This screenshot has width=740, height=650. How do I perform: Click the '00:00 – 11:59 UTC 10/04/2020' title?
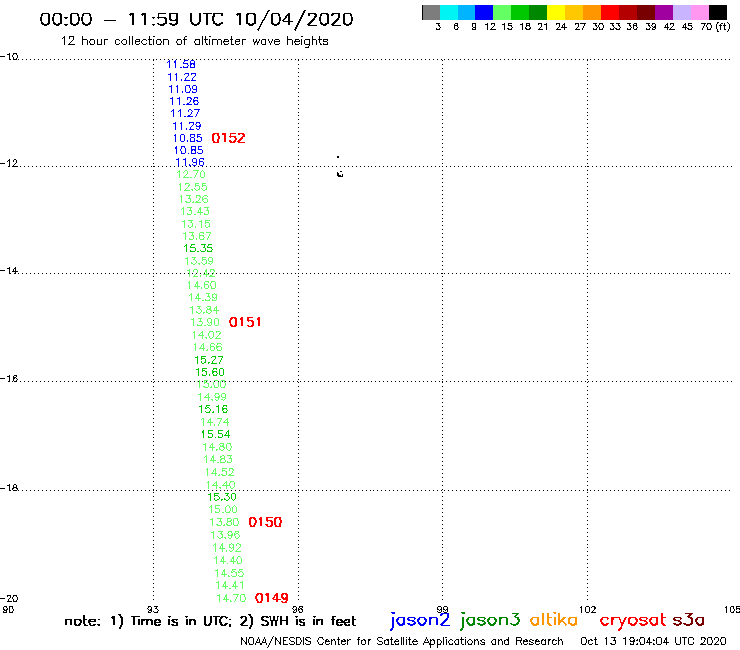196,19
